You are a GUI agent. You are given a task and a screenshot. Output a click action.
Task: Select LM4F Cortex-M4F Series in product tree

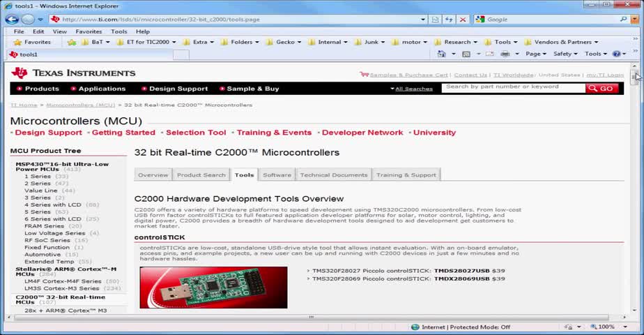(x=63, y=281)
